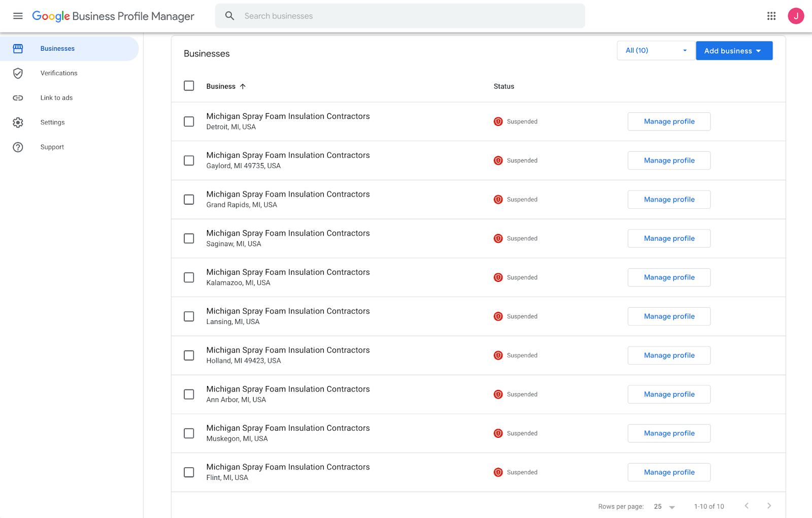Image resolution: width=812 pixels, height=518 pixels.
Task: Click Manage profile for Grand Rapids
Action: (669, 200)
